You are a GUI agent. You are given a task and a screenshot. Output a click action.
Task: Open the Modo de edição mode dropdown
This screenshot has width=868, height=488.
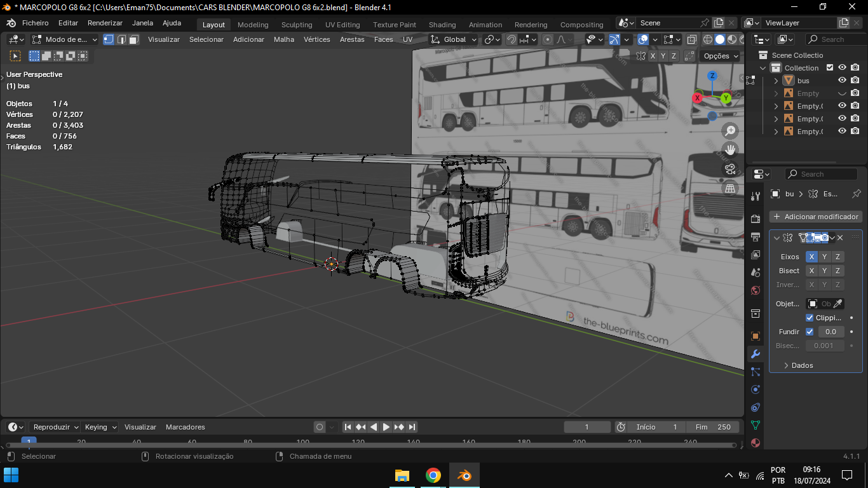[x=64, y=39]
